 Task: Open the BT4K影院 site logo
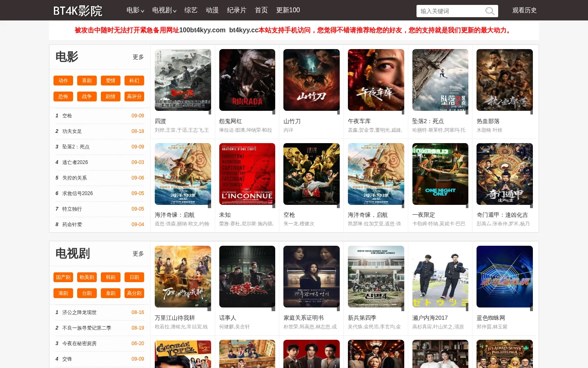pyautogui.click(x=78, y=11)
